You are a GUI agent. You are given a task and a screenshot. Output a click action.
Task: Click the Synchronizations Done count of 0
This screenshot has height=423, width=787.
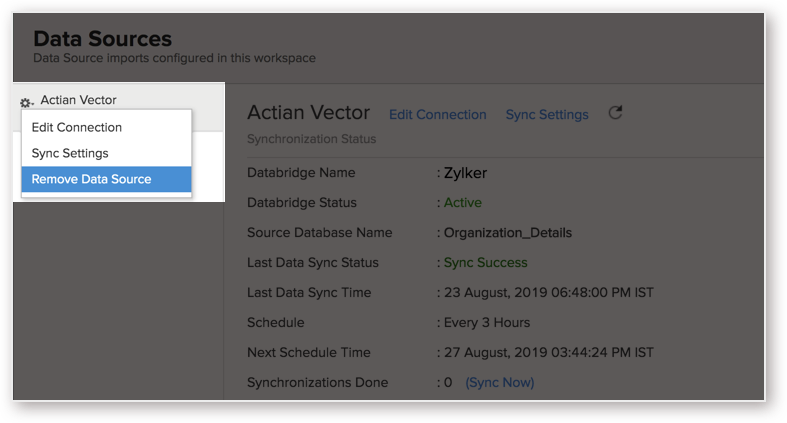pyautogui.click(x=448, y=382)
